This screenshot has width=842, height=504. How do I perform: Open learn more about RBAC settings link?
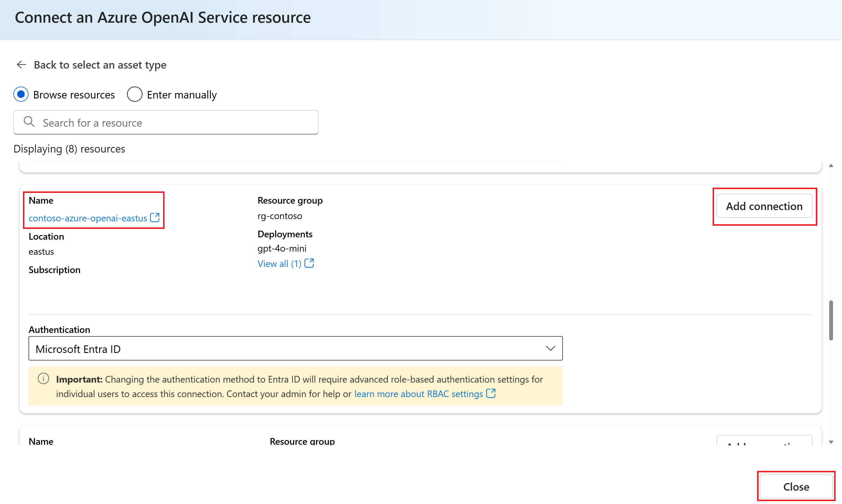(418, 394)
